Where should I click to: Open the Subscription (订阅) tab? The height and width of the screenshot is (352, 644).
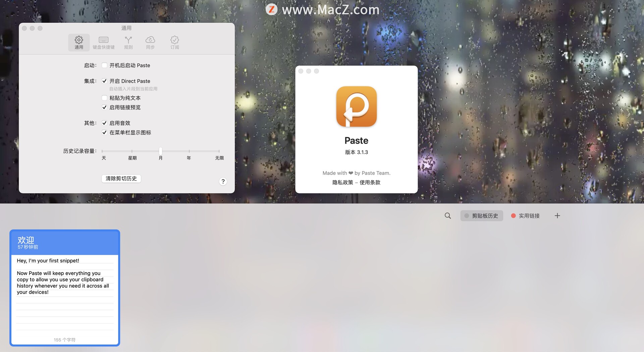175,43
